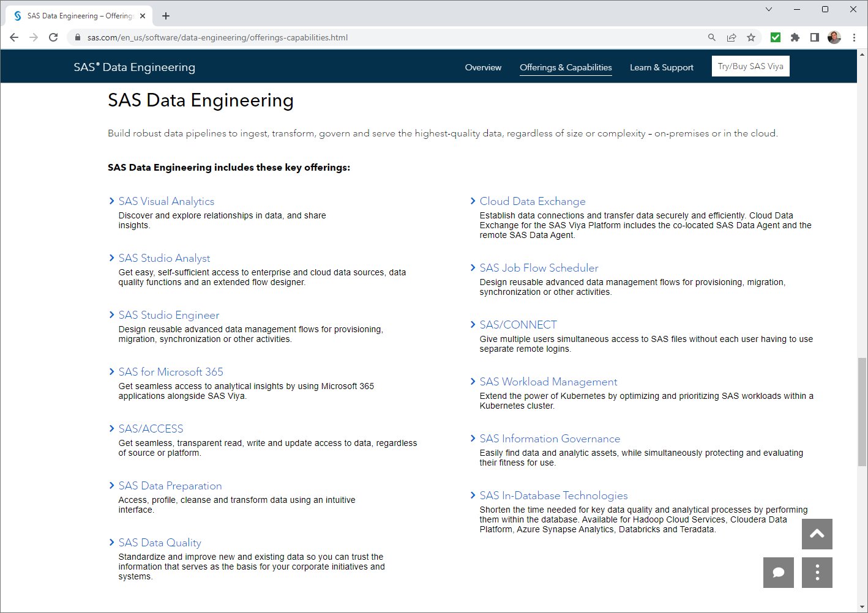Close the SAS Data Engineering tab
The width and height of the screenshot is (868, 613).
point(143,16)
